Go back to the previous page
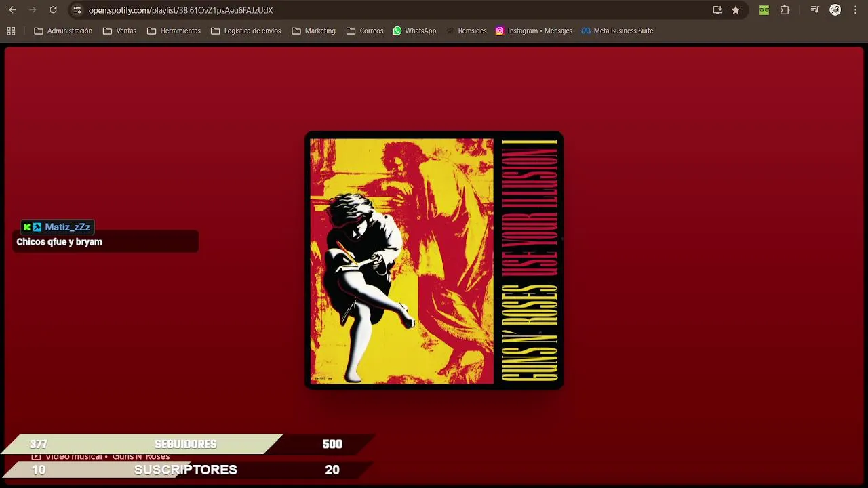Image resolution: width=868 pixels, height=488 pixels. [x=12, y=10]
